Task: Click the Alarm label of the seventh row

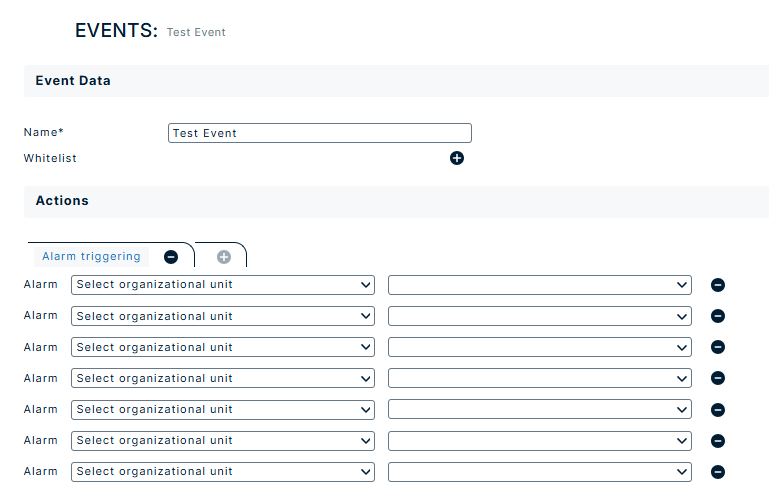Action: (x=41, y=471)
